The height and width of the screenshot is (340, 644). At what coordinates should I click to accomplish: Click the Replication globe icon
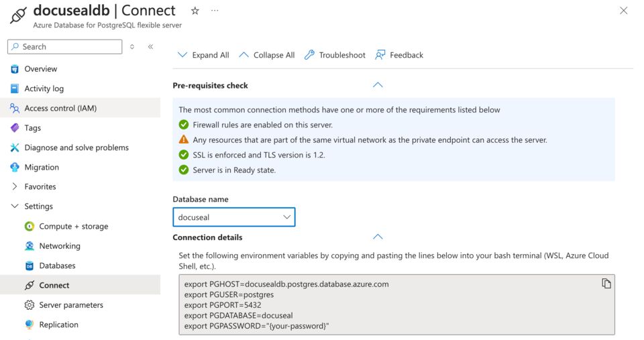coord(30,325)
